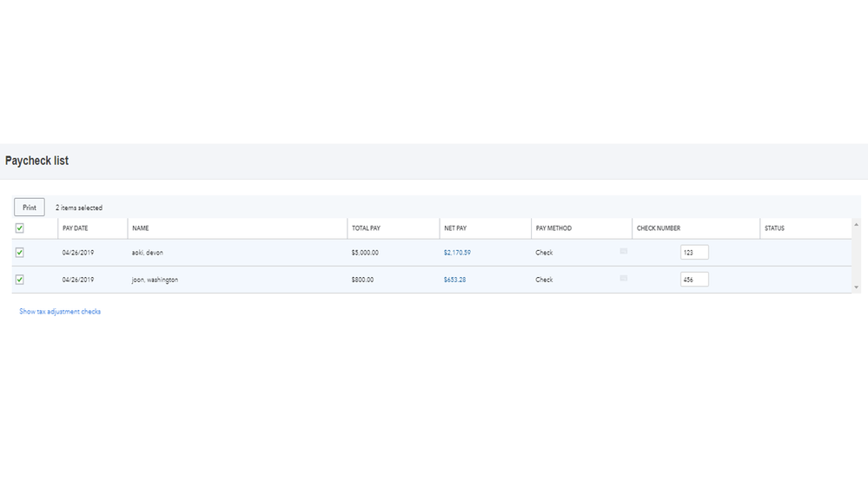The width and height of the screenshot is (868, 488).
Task: Click the check icon in joon, washington row
Action: coord(623,278)
